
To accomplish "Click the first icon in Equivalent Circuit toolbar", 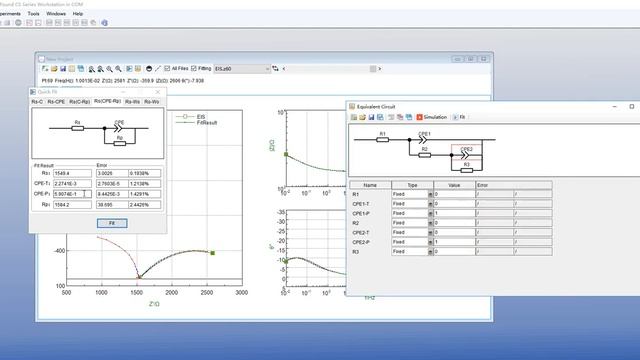I will 353,117.
